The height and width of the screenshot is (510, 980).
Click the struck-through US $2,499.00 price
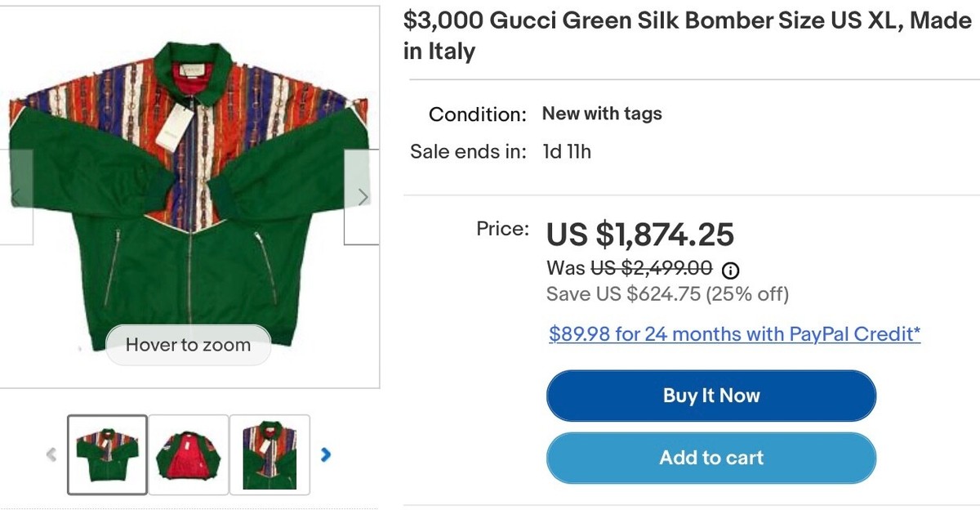tap(651, 268)
